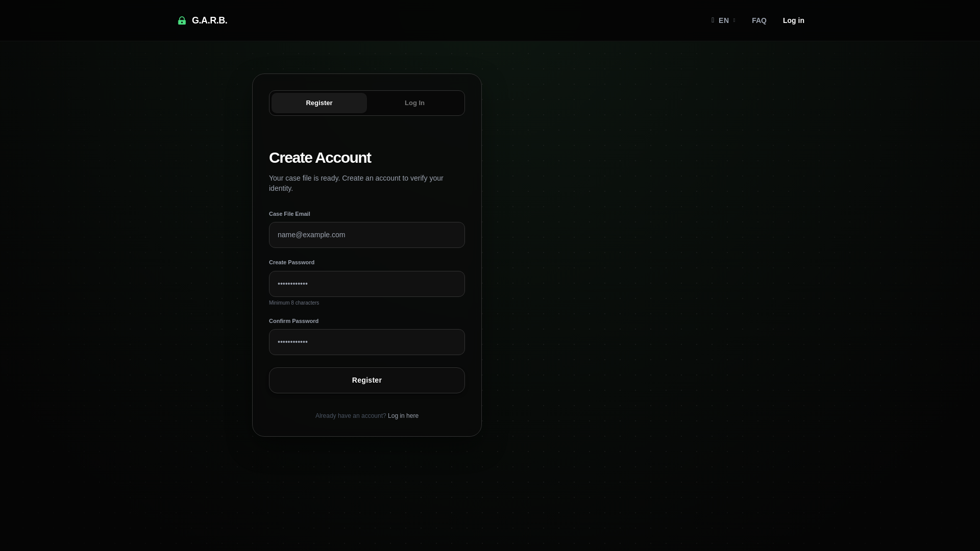Click into the Confirm Password field

(366, 342)
